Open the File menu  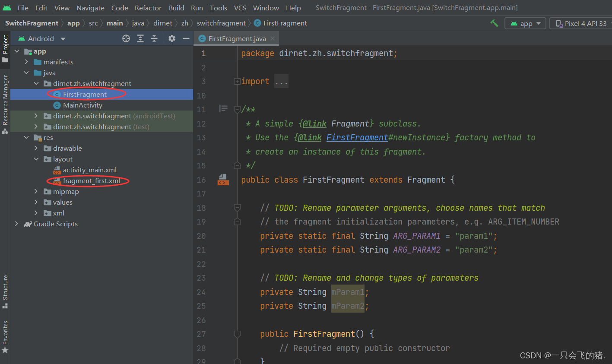23,8
